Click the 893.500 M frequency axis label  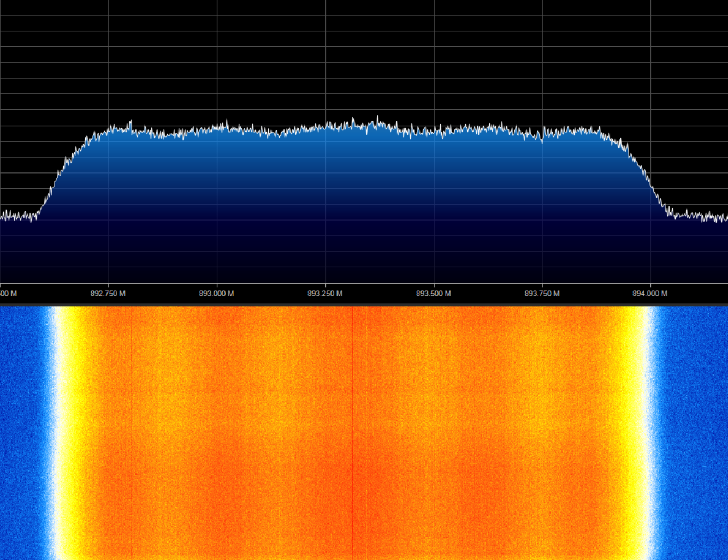(x=434, y=294)
